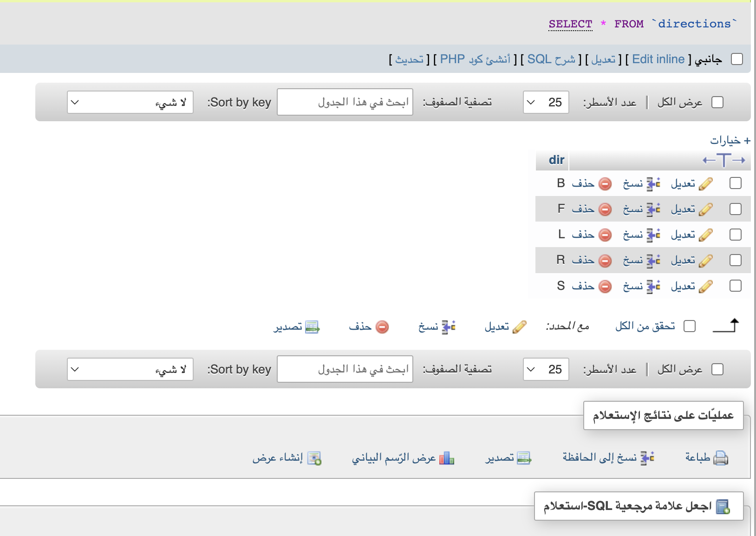This screenshot has height=536, width=756.
Task: Click the 'تحديث' refresh link
Action: pos(409,59)
